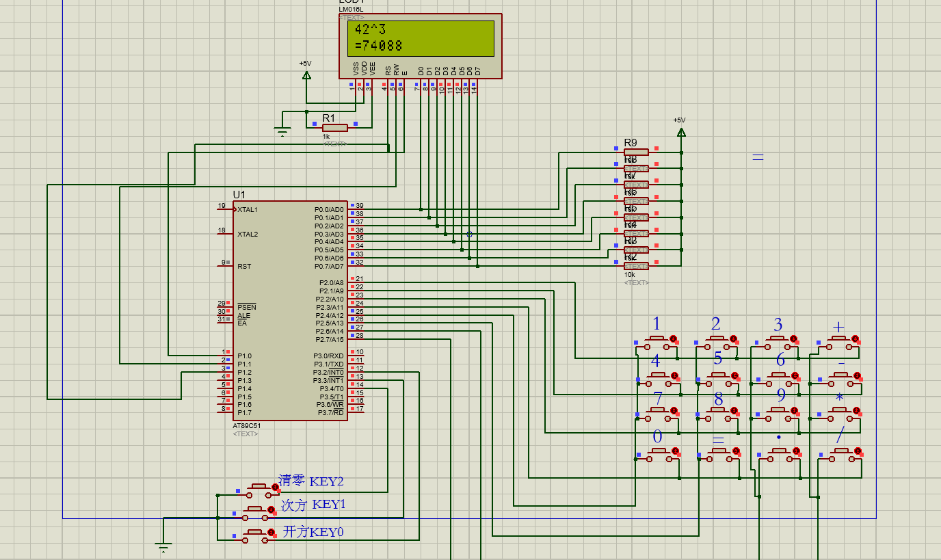Viewport: 941px width, 560px height.
Task: Click the +5V power terminal above resistors
Action: (x=680, y=131)
